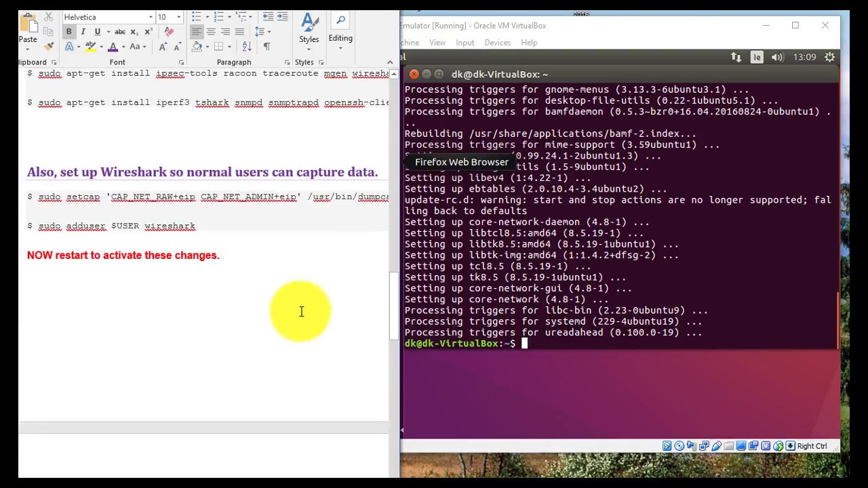
Task: Enable Align Left paragraph alignment
Action: point(197,32)
